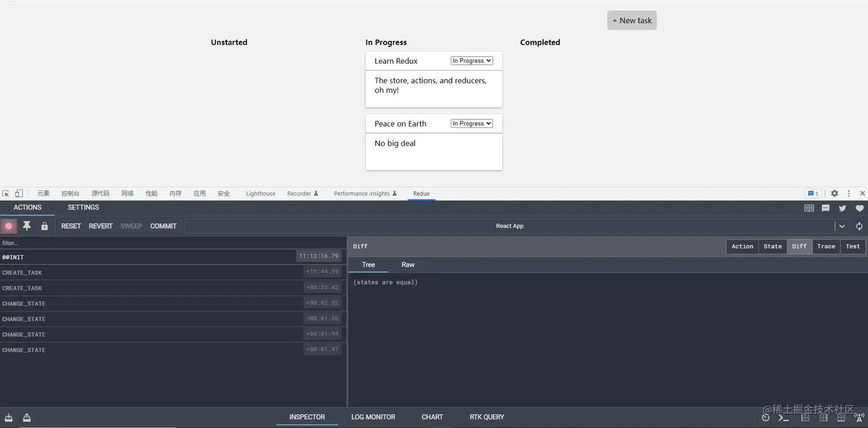This screenshot has width=868, height=428.
Task: Open the Redux DevTools documentation book icon
Action: (x=809, y=208)
